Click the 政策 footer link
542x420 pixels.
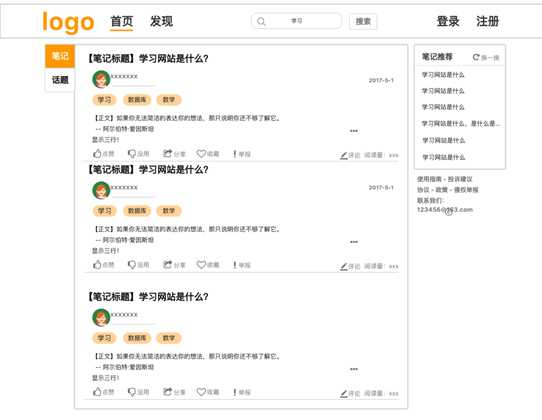point(441,190)
